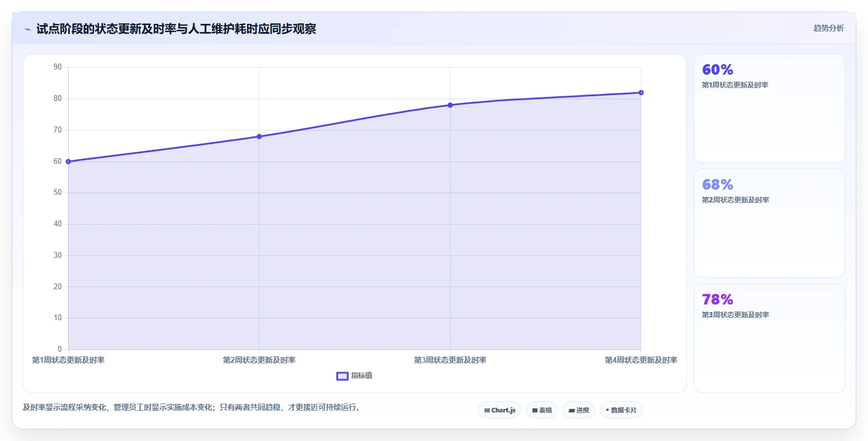Screen dimensions: 868x441
Task: Select the 数据卡片 chip
Action: point(621,410)
